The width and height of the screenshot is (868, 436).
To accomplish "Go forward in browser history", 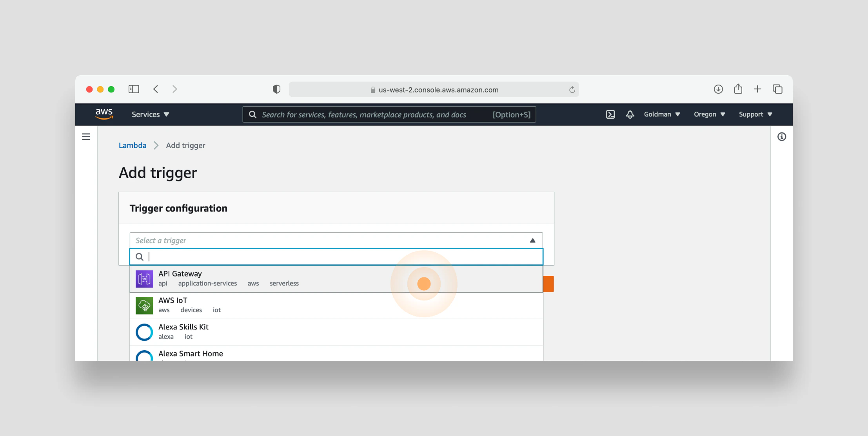I will [175, 89].
